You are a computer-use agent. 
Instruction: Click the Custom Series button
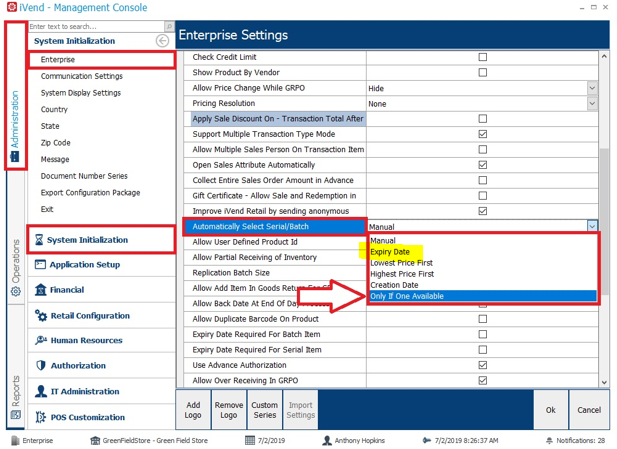[265, 410]
